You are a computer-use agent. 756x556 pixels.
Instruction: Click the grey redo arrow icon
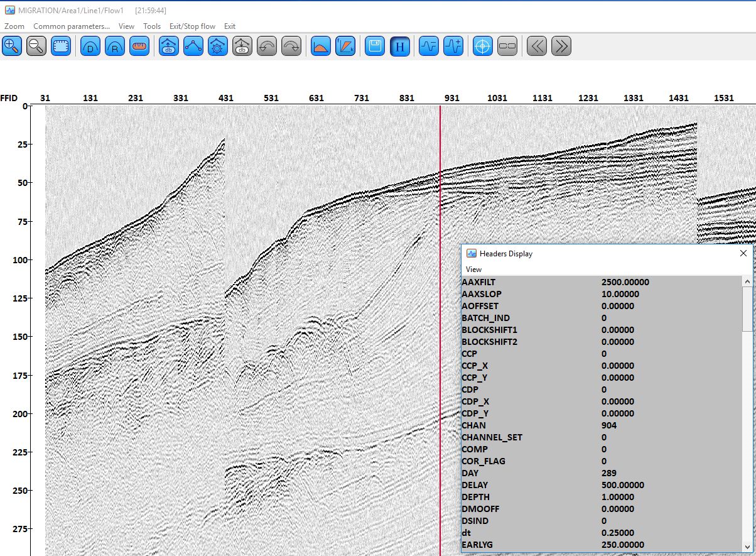coord(291,46)
